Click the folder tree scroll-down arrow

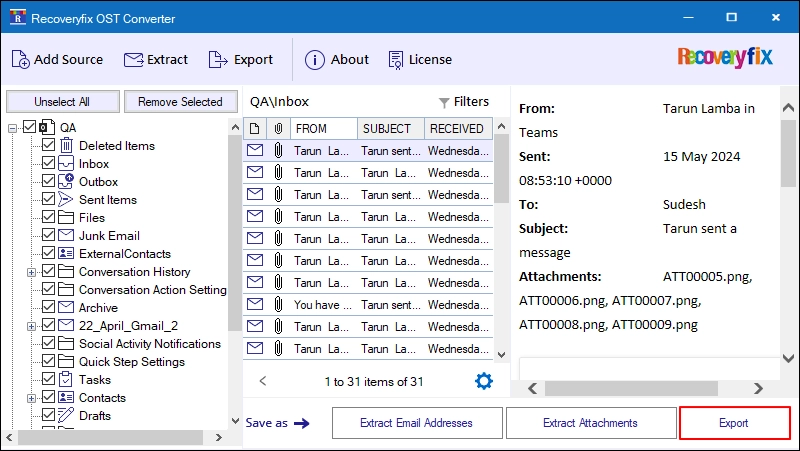pyautogui.click(x=235, y=421)
